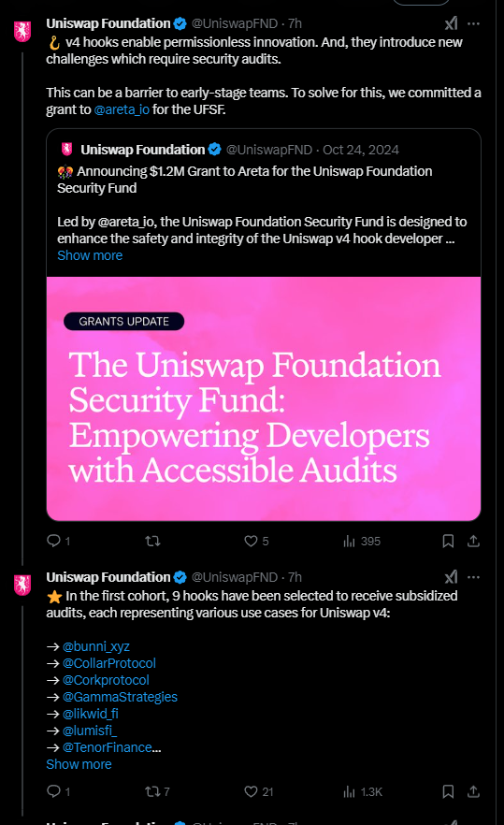
Task: Reply to the first Uniswap Foundation post
Action: [58, 541]
